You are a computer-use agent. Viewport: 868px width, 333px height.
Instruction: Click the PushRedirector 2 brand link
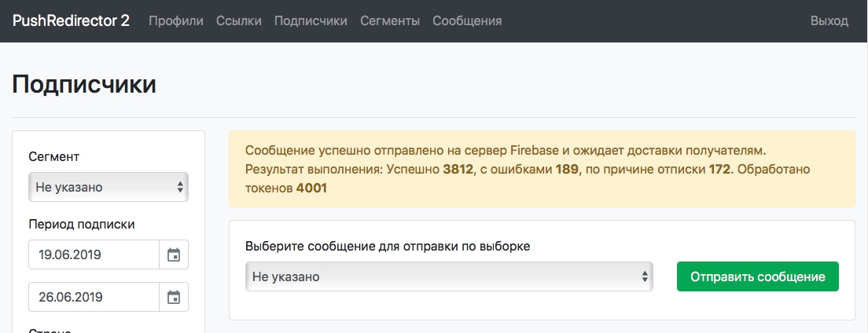[x=72, y=21]
